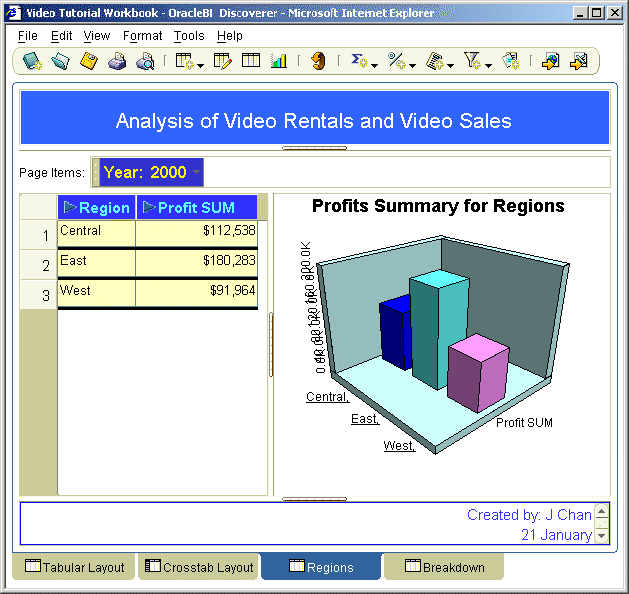Select row header number 1

pos(39,235)
